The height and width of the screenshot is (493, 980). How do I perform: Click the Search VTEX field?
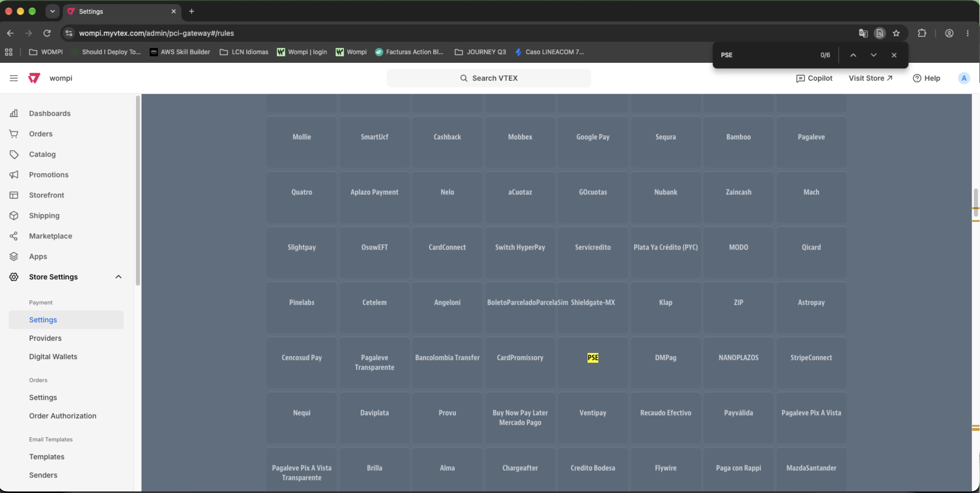pyautogui.click(x=489, y=78)
